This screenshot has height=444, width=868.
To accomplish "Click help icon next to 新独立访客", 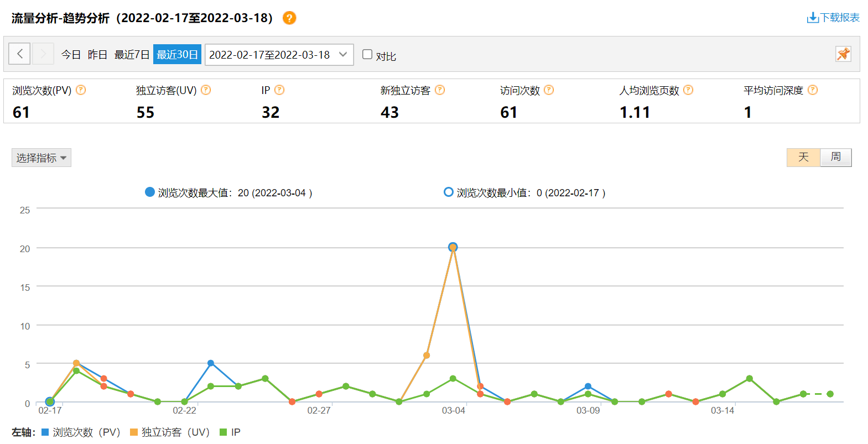I will coord(440,90).
